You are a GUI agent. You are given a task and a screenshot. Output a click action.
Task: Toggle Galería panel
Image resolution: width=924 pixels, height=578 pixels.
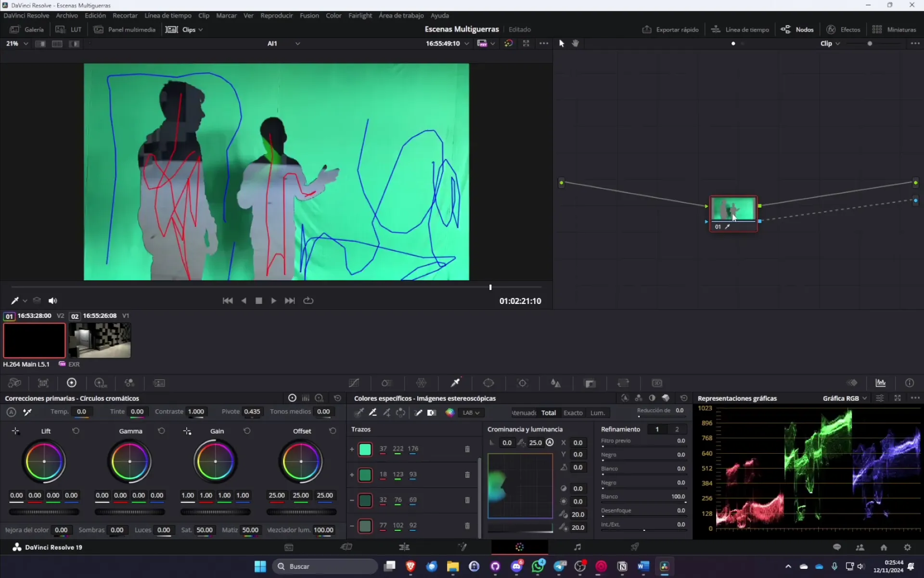point(26,29)
